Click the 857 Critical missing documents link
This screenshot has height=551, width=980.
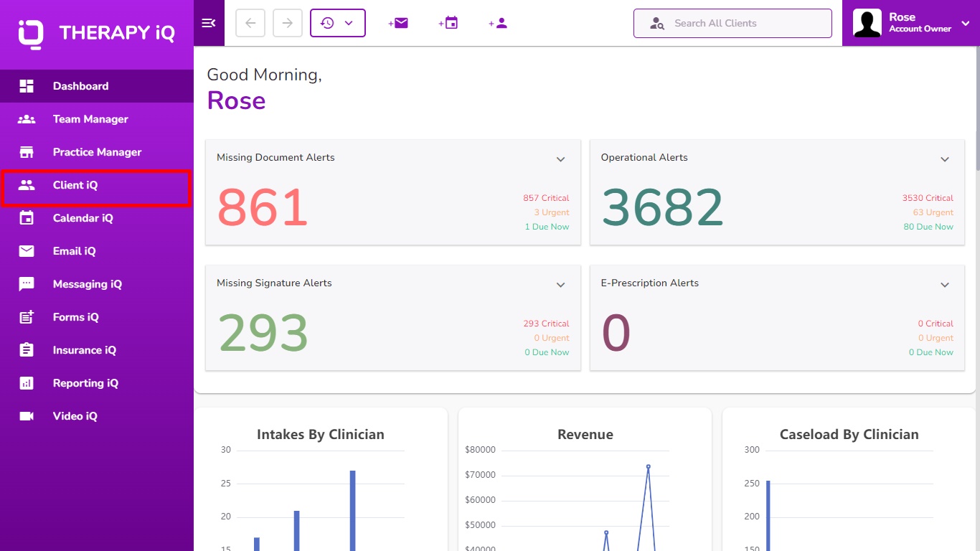546,198
